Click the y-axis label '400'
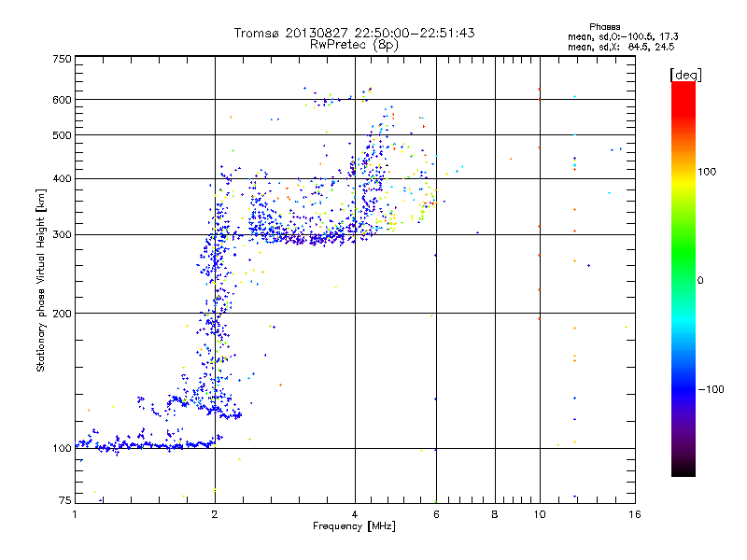Image resolution: width=747 pixels, height=560 pixels. coord(62,178)
